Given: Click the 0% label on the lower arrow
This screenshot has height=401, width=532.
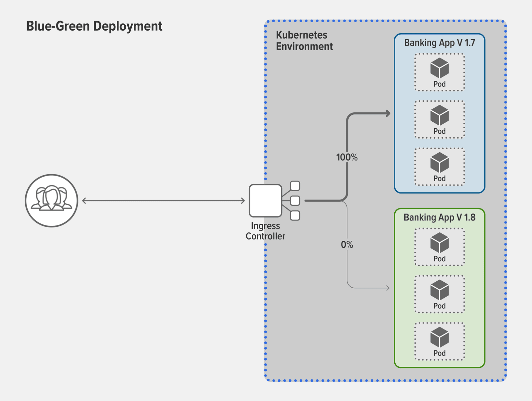Looking at the screenshot, I should (347, 244).
